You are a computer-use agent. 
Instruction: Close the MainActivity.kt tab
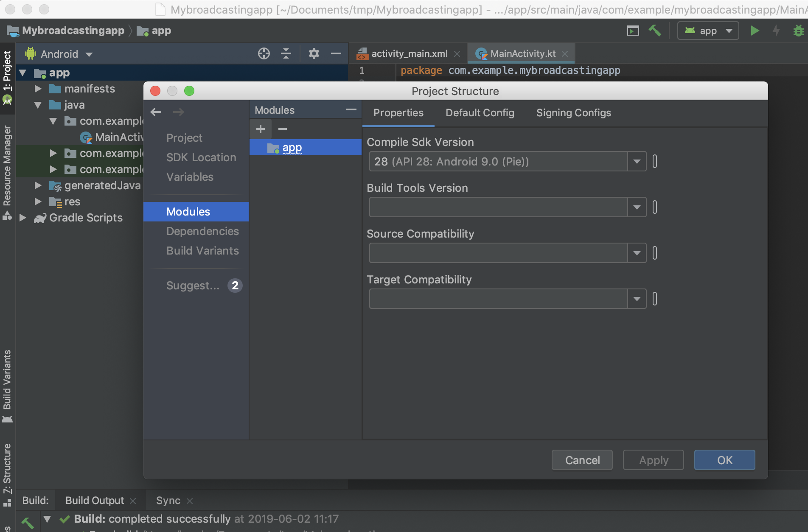[x=565, y=54]
